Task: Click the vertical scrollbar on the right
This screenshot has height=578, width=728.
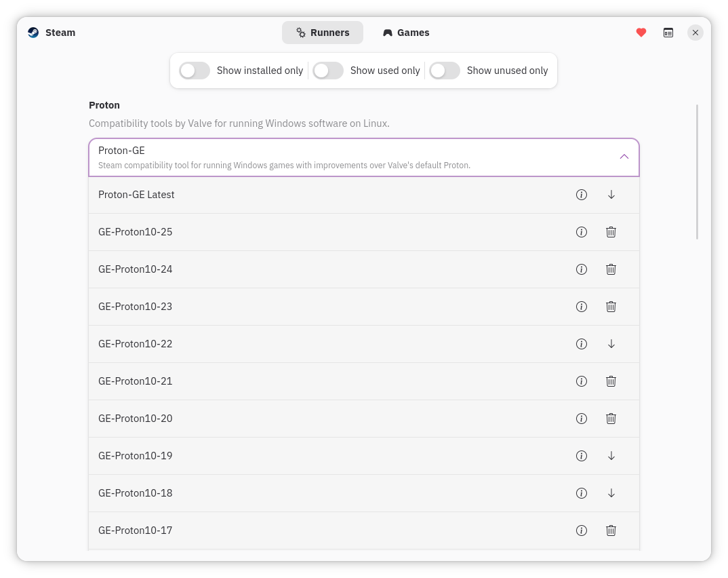Action: coord(697,172)
